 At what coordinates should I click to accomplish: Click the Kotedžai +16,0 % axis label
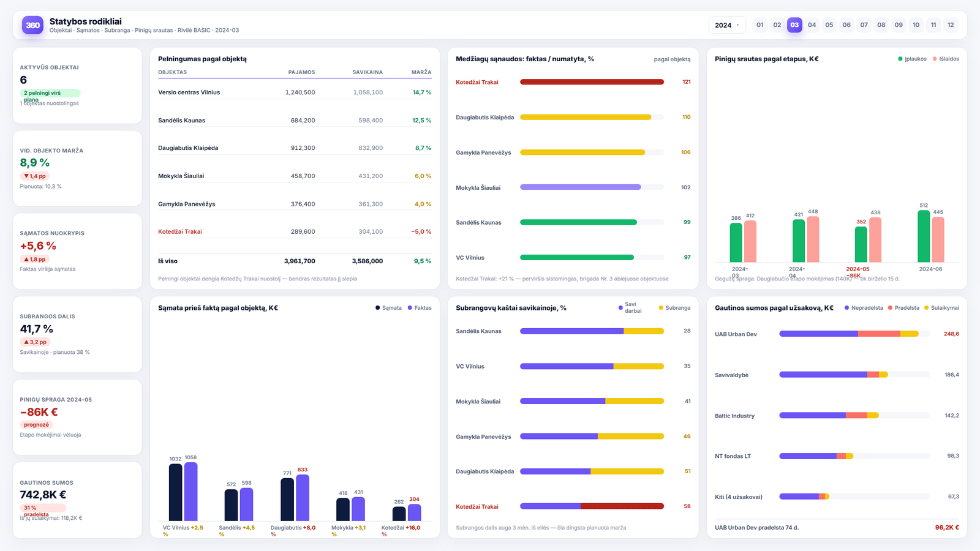401,531
